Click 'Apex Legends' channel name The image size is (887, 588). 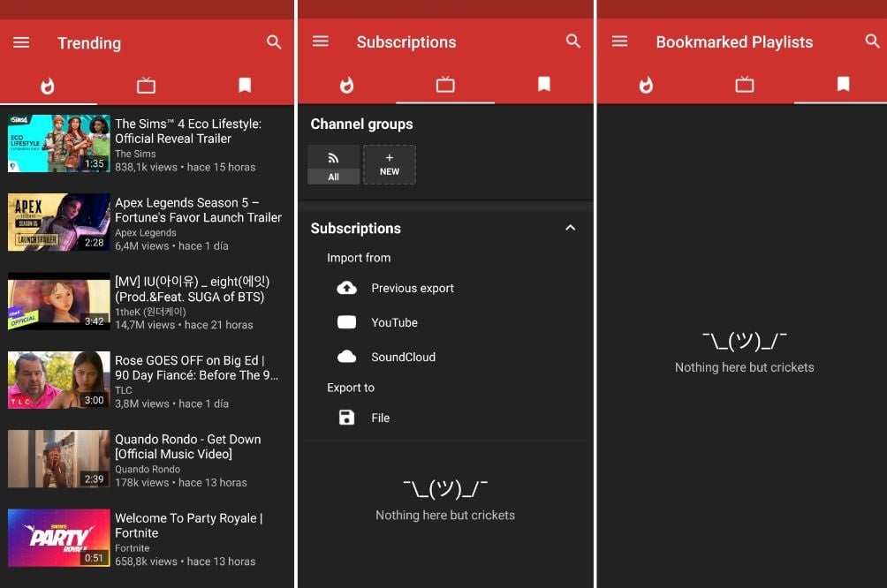tap(146, 233)
